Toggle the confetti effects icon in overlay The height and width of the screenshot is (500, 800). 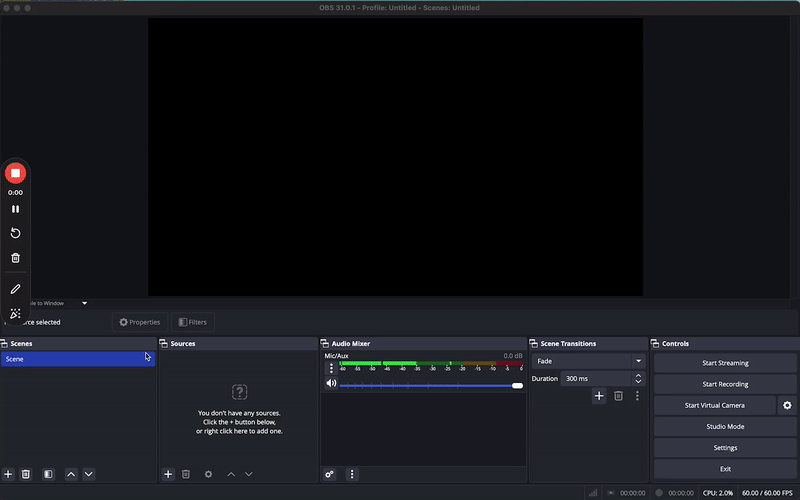(15, 313)
